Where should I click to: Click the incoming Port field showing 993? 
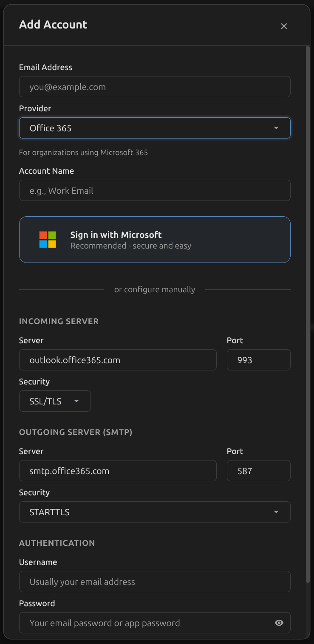[258, 360]
